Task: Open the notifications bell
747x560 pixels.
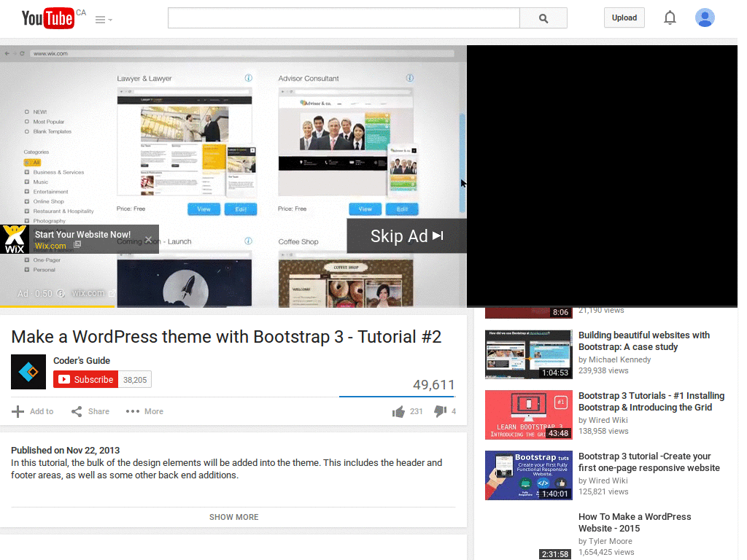Action: click(x=670, y=17)
